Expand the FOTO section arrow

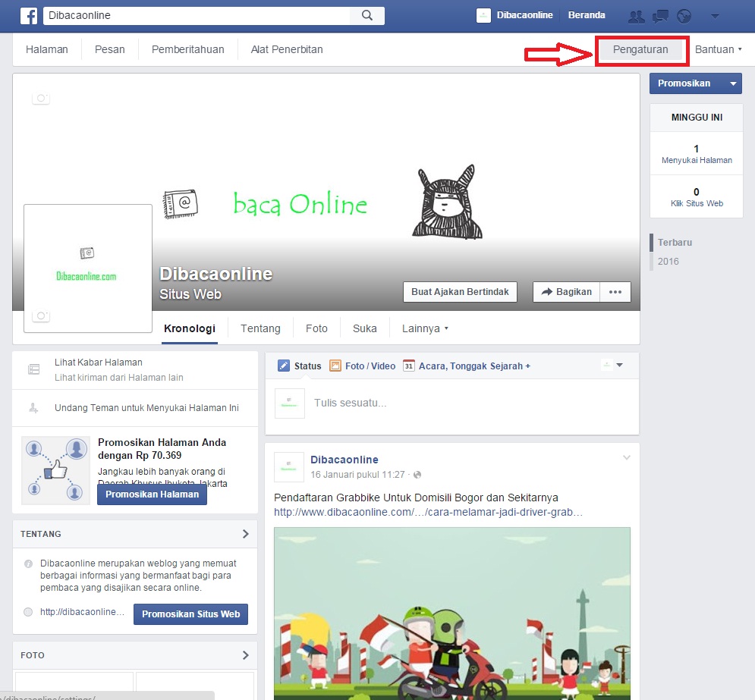click(246, 655)
